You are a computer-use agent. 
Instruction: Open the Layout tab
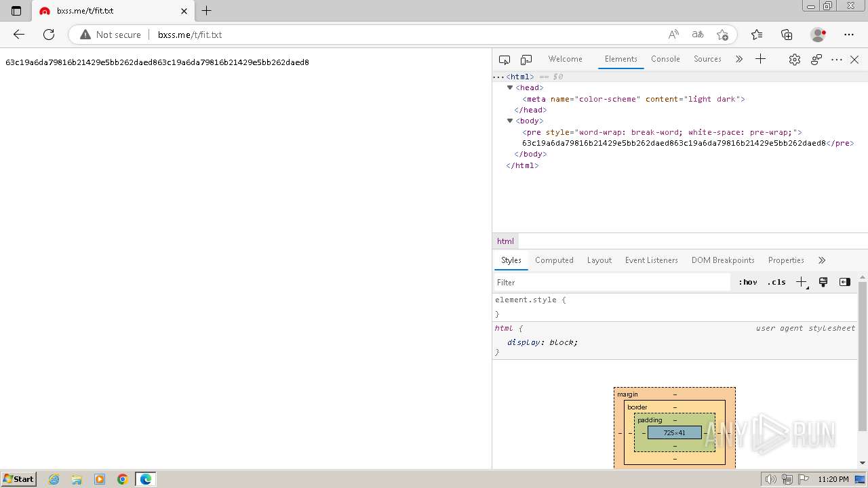tap(599, 260)
